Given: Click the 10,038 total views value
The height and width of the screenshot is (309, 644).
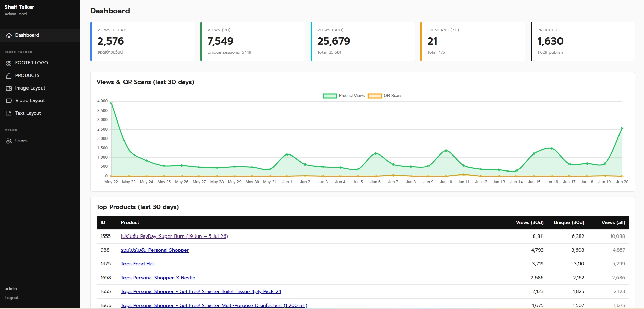Looking at the screenshot, I should click(617, 236).
